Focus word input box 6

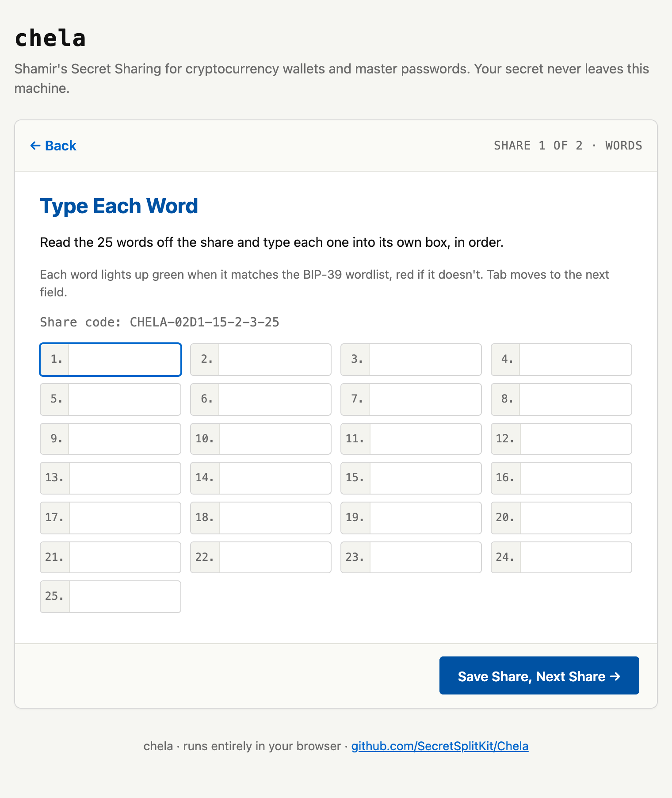click(x=275, y=399)
